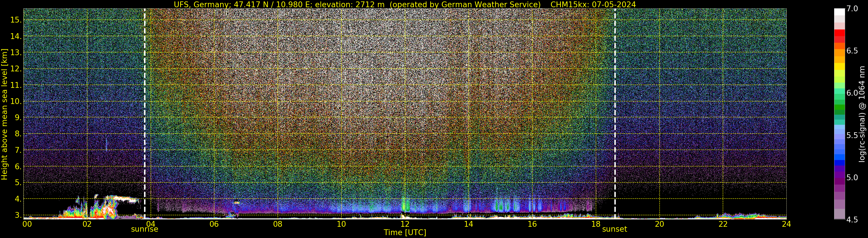Click the 22 tick label on the time axis
This screenshot has height=238, width=868.
(723, 224)
